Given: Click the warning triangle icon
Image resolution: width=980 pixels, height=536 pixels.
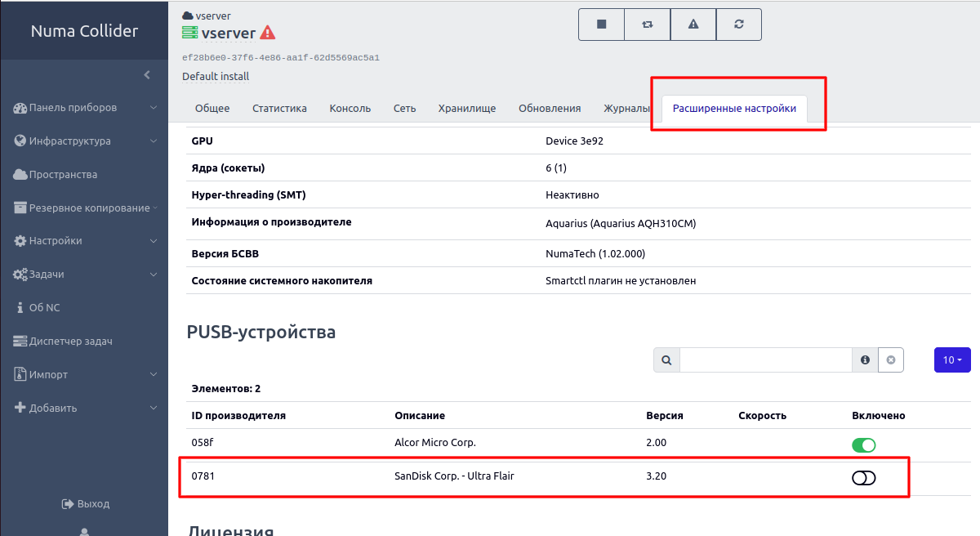Looking at the screenshot, I should click(x=693, y=24).
